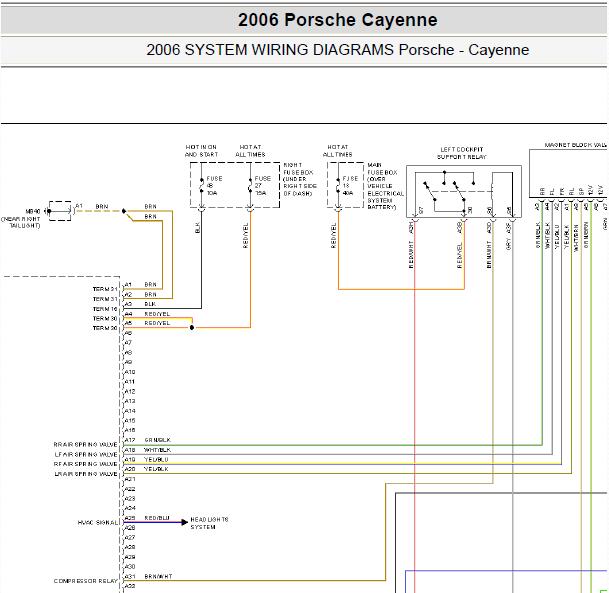Click vertical "RED/YEL" label below Fuse 18

point(333,235)
